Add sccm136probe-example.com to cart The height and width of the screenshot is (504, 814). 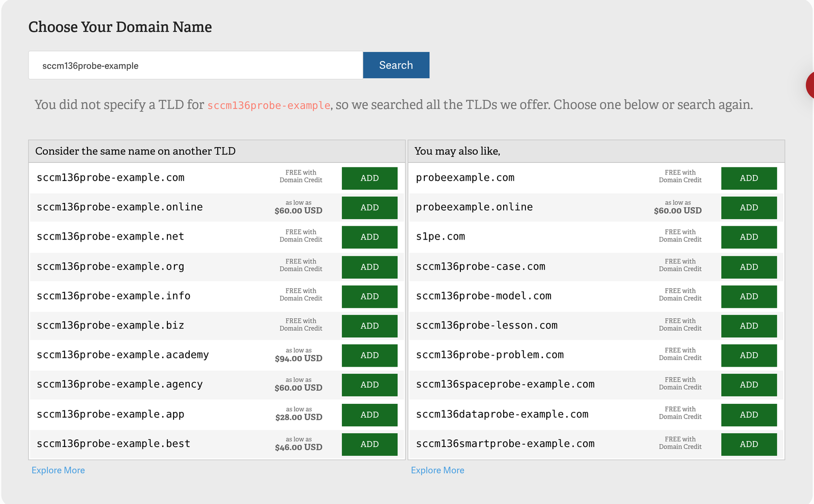pyautogui.click(x=369, y=178)
